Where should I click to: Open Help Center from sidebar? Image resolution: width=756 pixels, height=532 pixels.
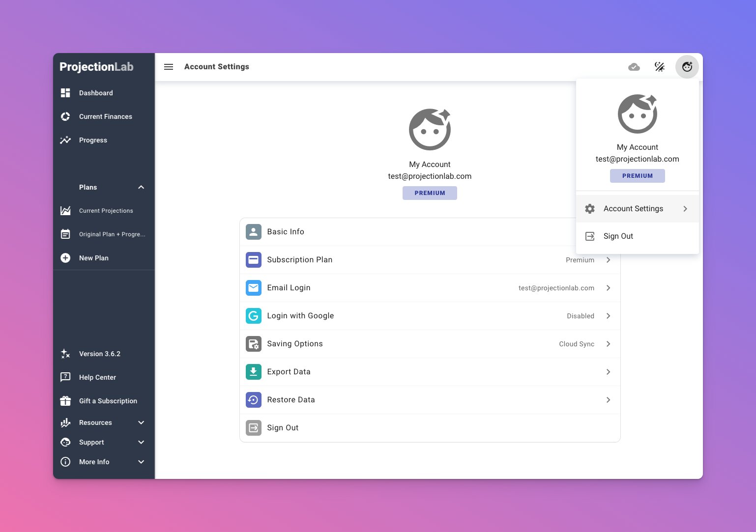pos(97,377)
